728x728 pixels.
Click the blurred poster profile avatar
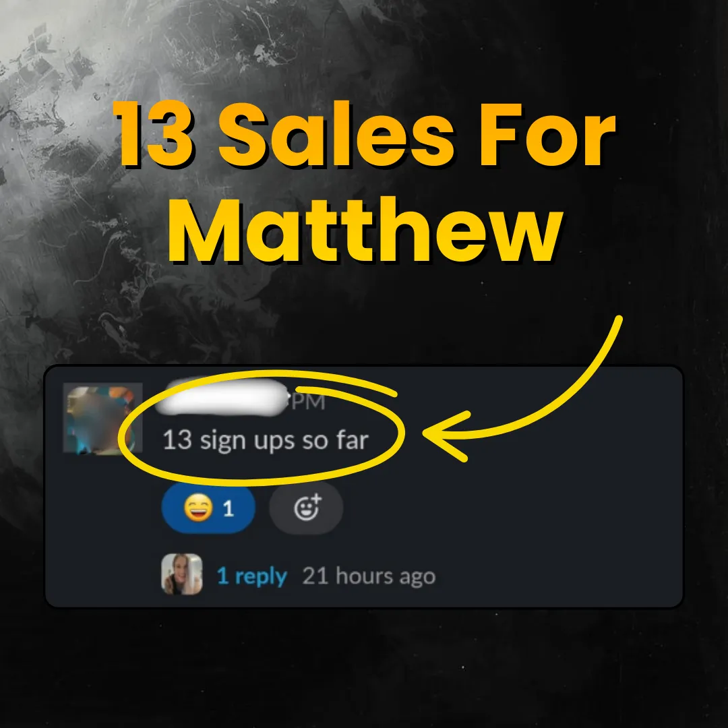click(x=102, y=419)
